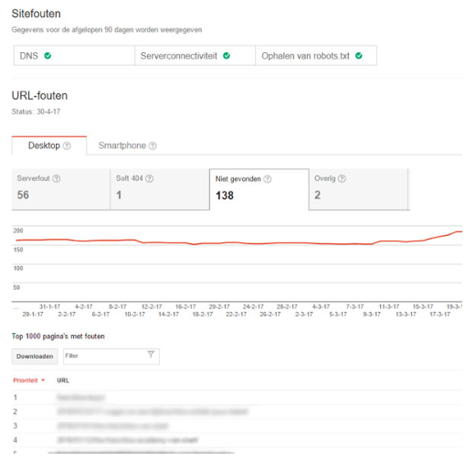The width and height of the screenshot is (476, 460).
Task: Switch to the Smartphone tab
Action: [127, 145]
